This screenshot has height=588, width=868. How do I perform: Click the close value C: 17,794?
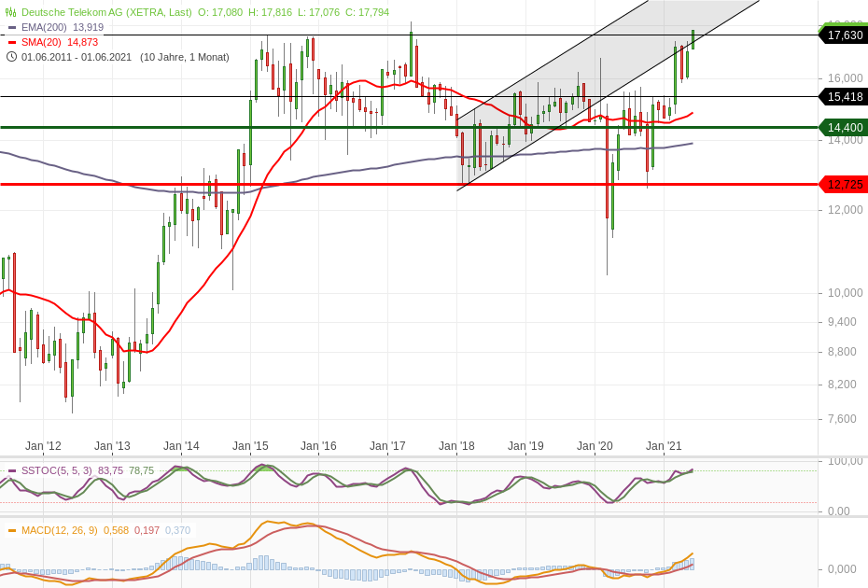coord(367,12)
